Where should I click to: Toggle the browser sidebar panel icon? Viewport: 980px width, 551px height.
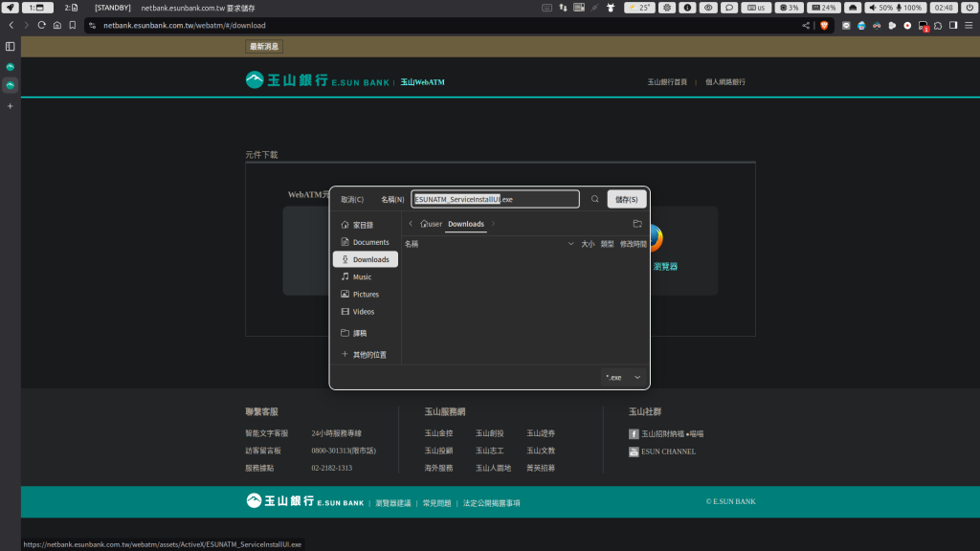(953, 26)
